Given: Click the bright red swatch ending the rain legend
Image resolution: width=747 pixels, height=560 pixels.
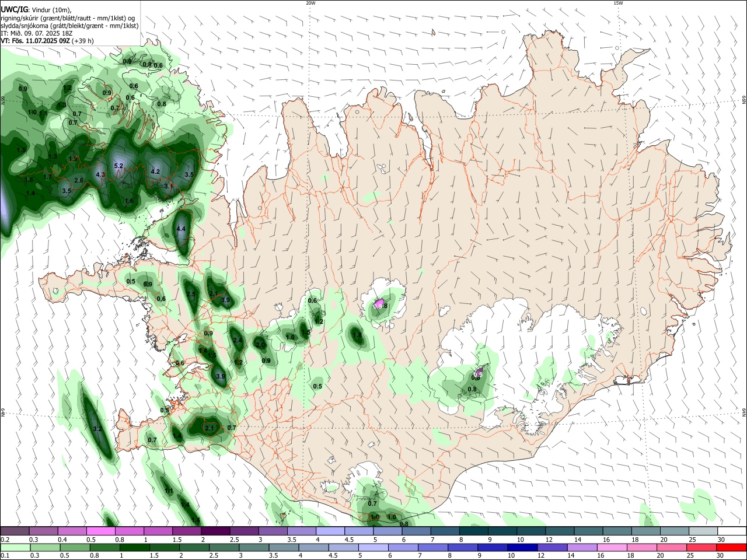Looking at the screenshot, I should click(x=731, y=547).
